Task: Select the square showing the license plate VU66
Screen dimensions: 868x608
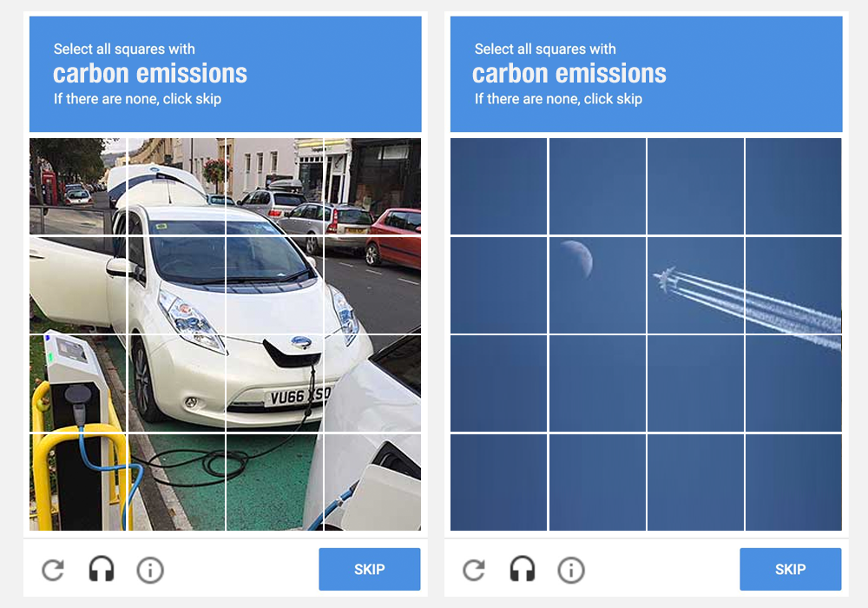Action: click(274, 383)
